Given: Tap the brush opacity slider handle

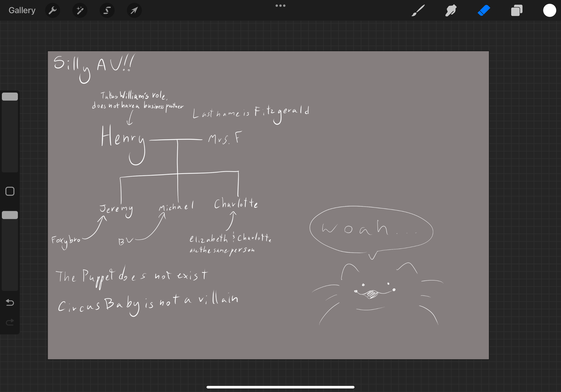Looking at the screenshot, I should click(x=10, y=215).
